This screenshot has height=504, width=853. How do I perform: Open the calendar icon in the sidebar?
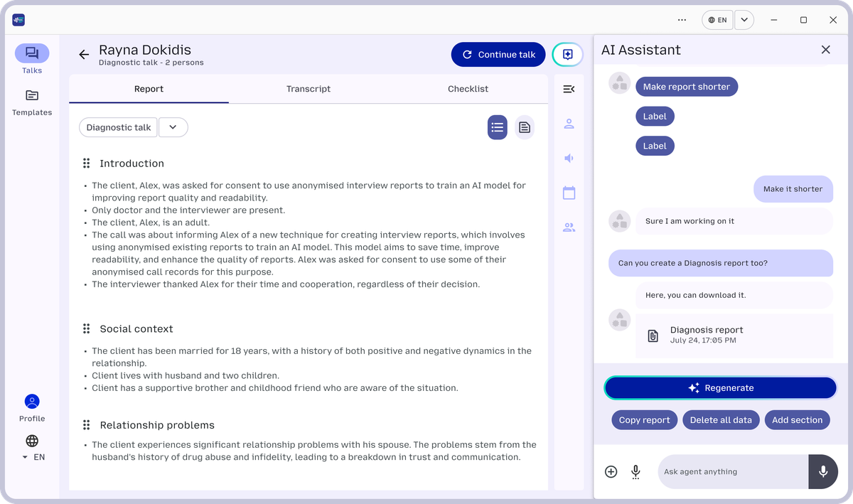(x=568, y=192)
